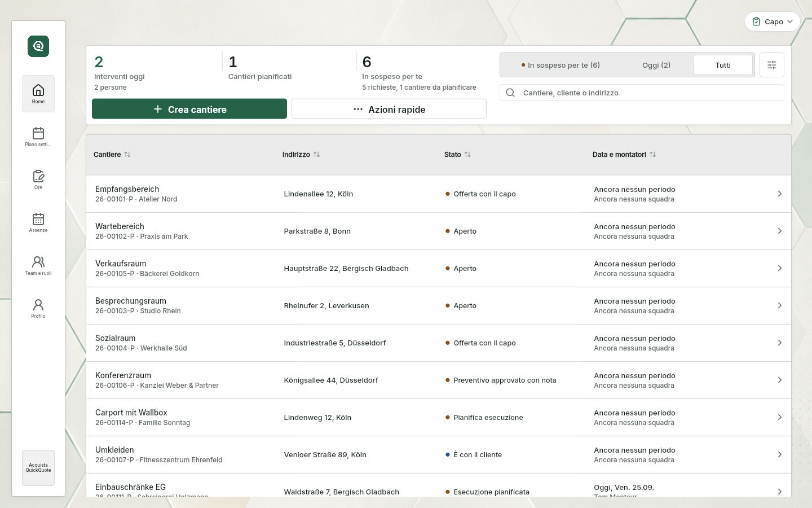Click Aperto status in Wartebereich row

pos(465,231)
